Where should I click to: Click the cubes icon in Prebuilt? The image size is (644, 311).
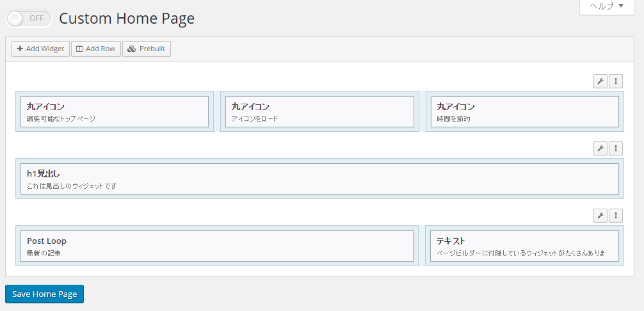point(131,49)
